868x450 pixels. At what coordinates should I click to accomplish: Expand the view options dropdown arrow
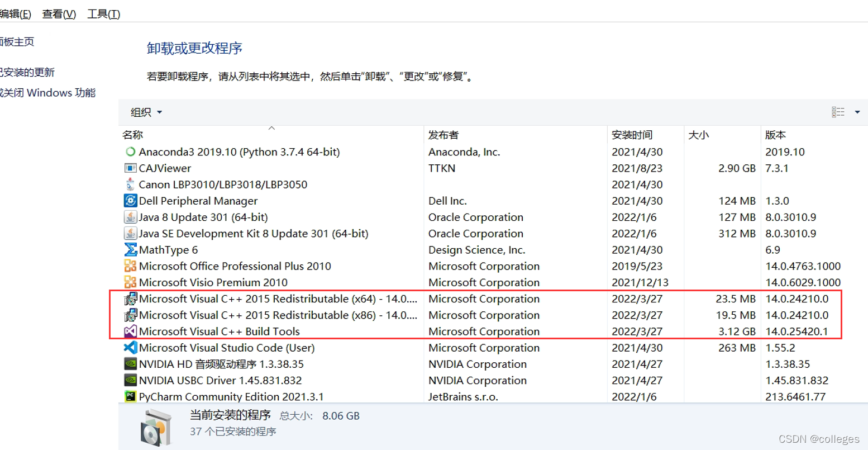coord(857,112)
